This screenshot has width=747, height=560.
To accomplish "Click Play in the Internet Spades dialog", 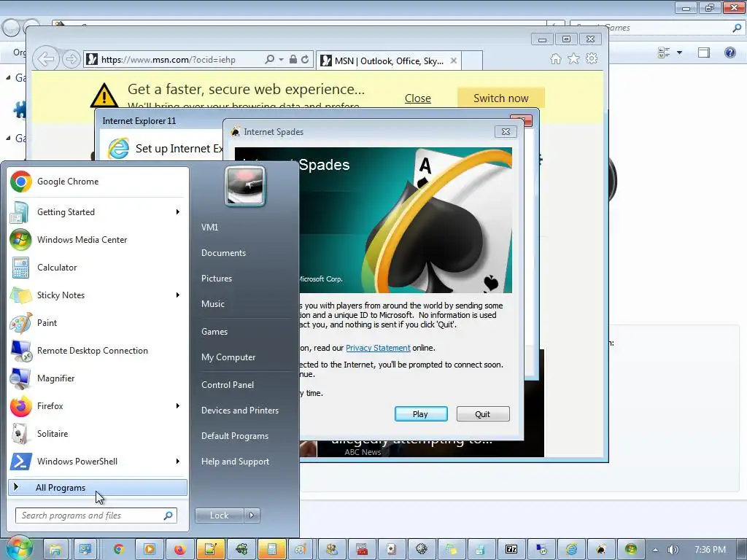I will (421, 414).
